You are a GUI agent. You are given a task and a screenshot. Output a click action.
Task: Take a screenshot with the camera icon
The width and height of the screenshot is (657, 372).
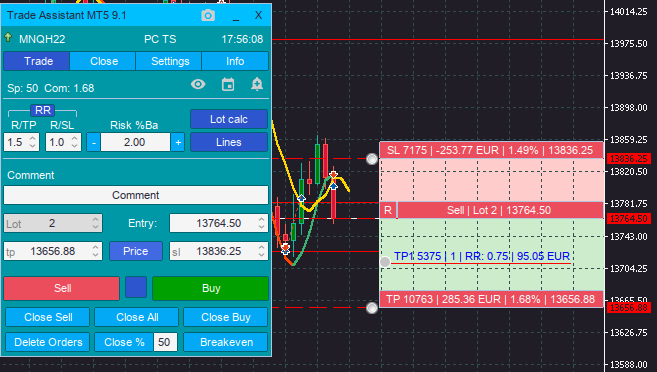click(x=208, y=16)
